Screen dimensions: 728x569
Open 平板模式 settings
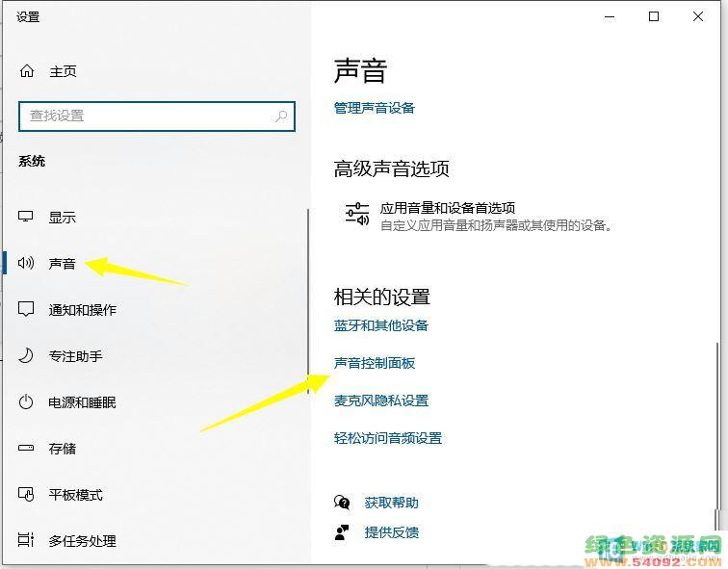pyautogui.click(x=76, y=495)
